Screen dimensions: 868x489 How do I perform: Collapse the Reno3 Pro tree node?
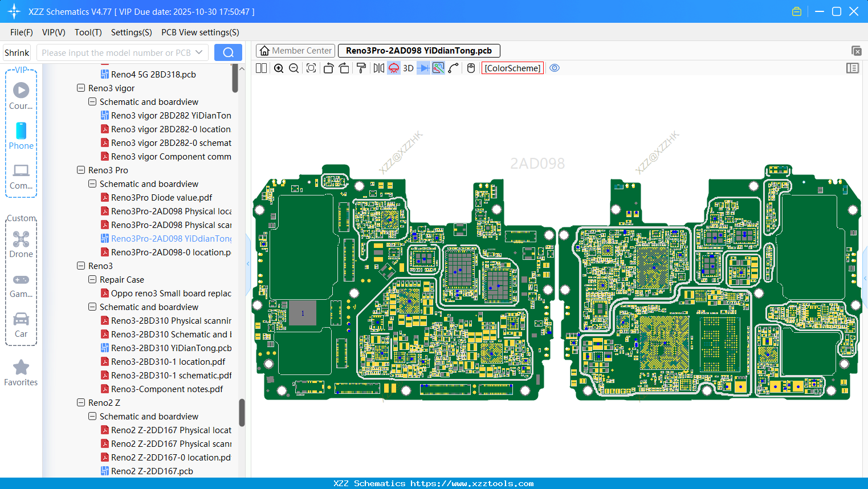coord(81,170)
